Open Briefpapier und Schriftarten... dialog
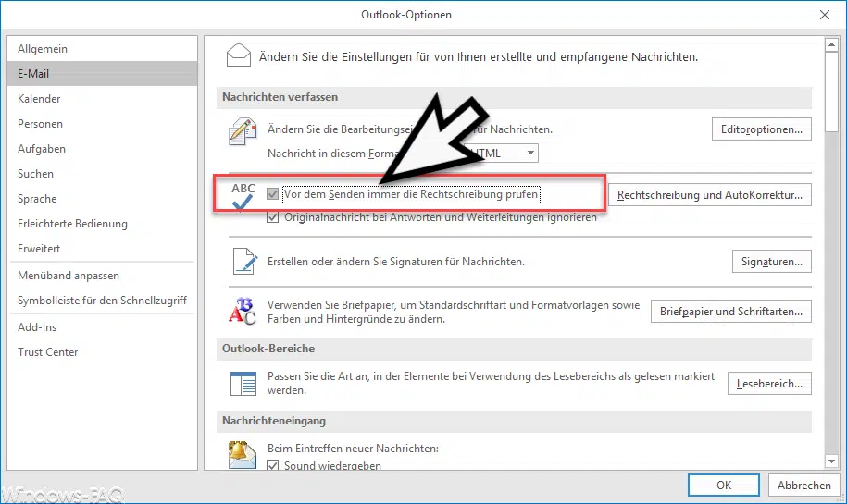This screenshot has height=504, width=847. tap(731, 312)
